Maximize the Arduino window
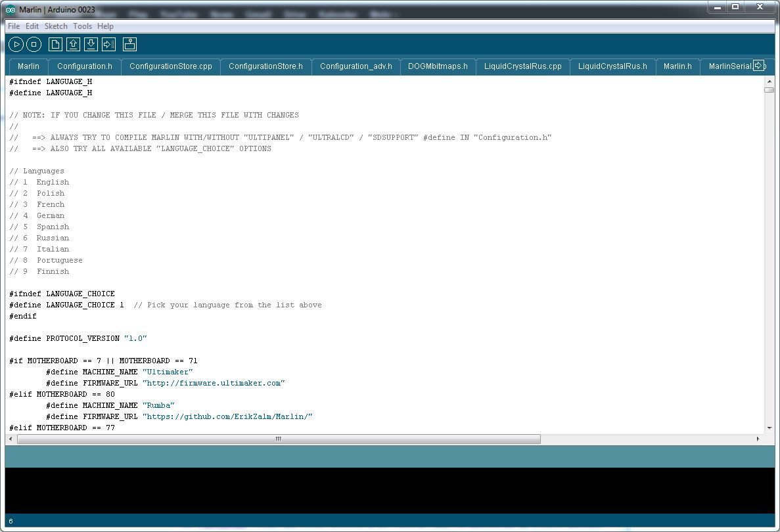The image size is (780, 532). coord(735,7)
